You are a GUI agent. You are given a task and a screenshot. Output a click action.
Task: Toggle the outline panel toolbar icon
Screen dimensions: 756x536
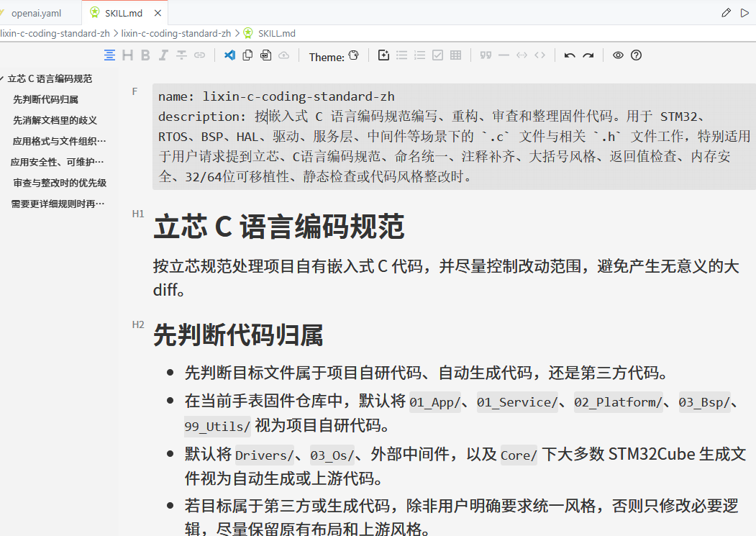coord(109,55)
